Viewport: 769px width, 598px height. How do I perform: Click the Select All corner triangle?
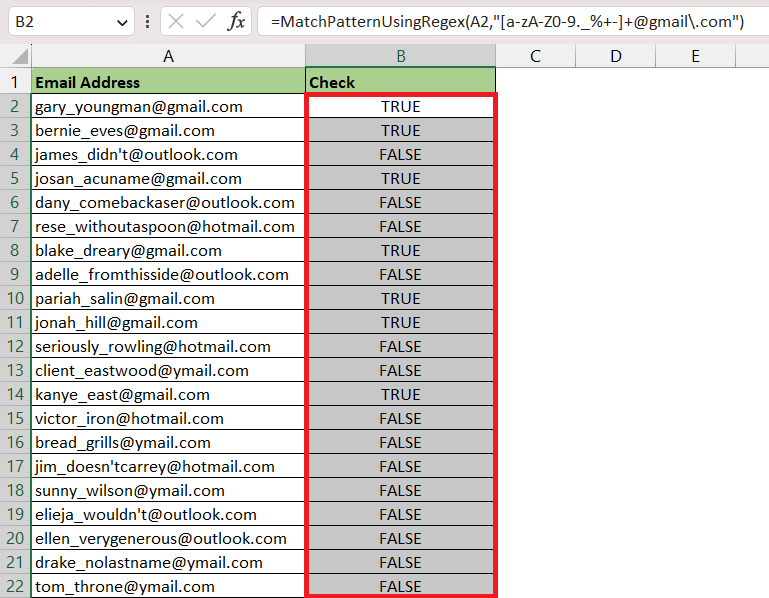[20, 56]
